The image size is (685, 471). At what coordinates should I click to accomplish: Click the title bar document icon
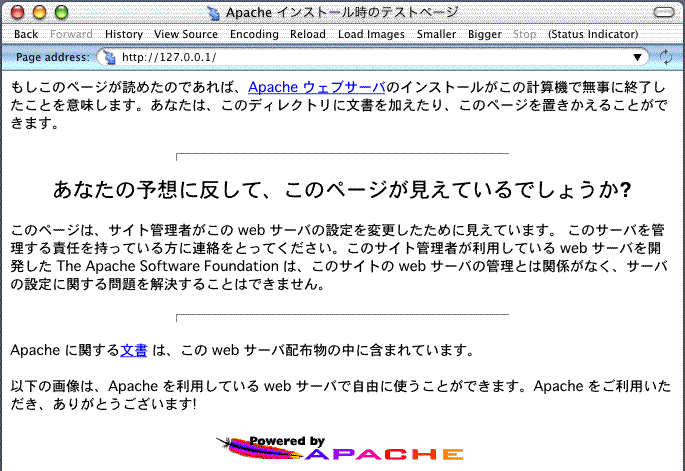pyautogui.click(x=214, y=13)
